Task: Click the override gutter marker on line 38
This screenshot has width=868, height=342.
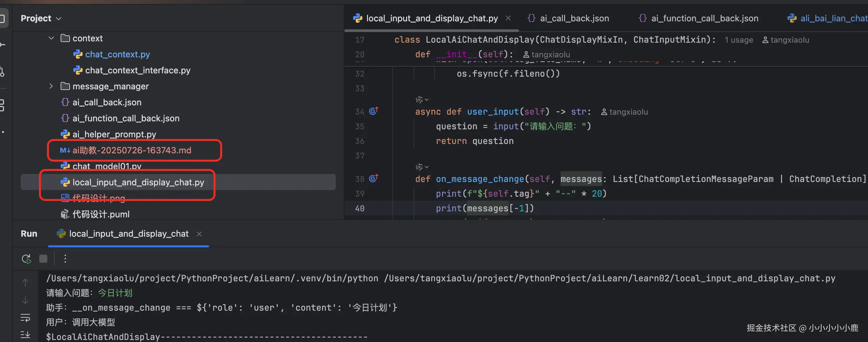Action: tap(374, 178)
